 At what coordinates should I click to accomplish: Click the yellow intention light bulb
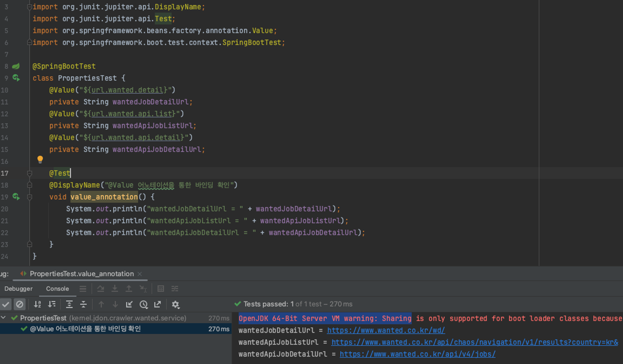click(40, 159)
